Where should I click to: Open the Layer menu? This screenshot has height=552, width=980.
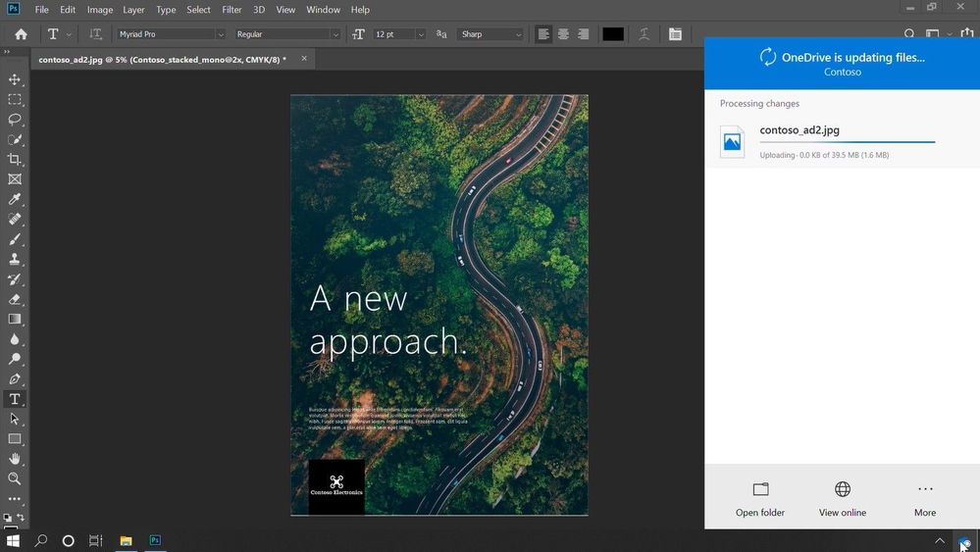(x=133, y=10)
